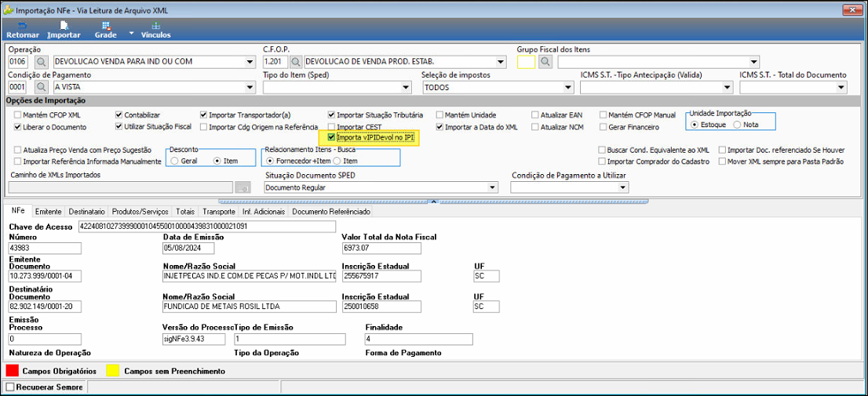This screenshot has height=396, width=868.
Task: Select Nota in Unidade Importação
Action: tap(737, 125)
